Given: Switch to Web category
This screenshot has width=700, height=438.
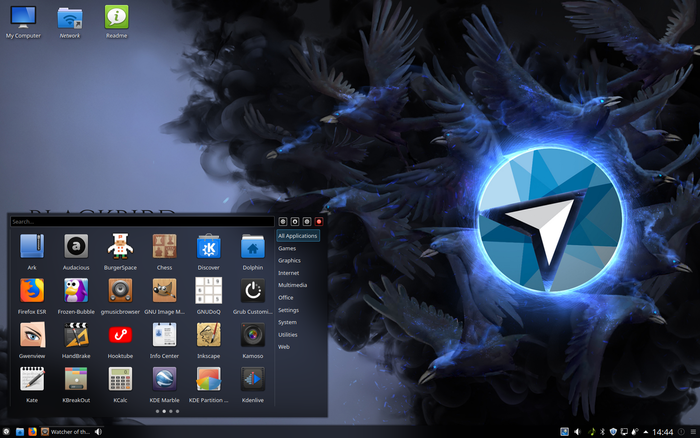Looking at the screenshot, I should [x=284, y=346].
